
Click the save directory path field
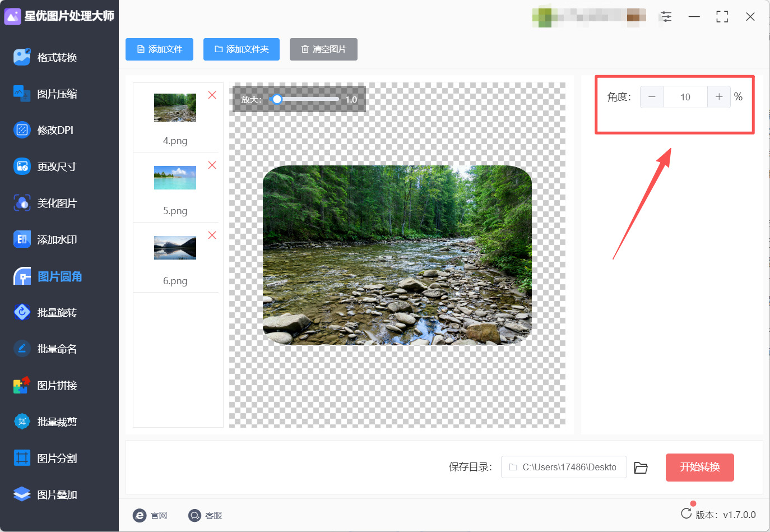[x=564, y=467]
